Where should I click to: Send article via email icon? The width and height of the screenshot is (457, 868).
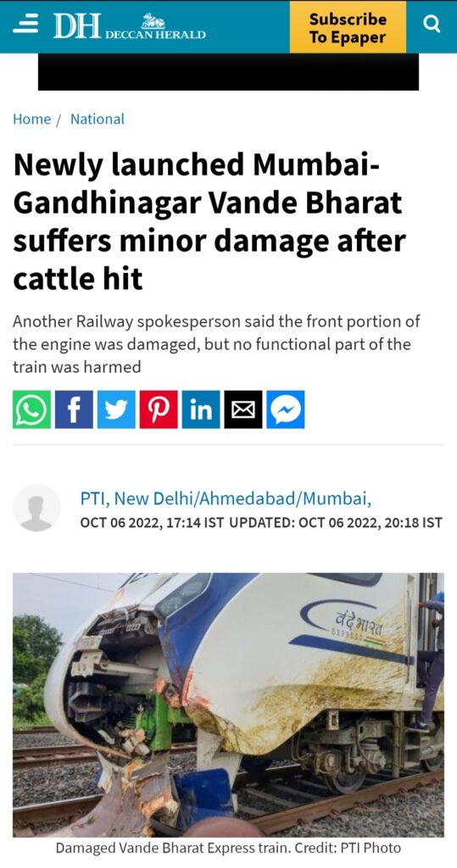click(243, 409)
